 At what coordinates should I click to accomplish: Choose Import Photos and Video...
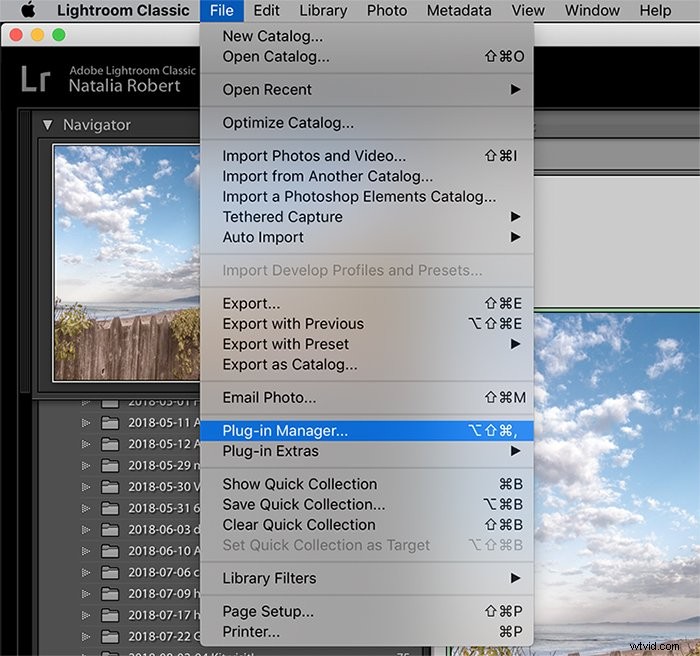click(367, 156)
